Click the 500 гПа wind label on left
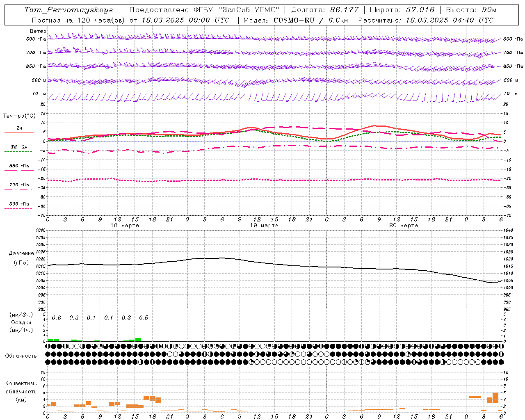 (36, 39)
